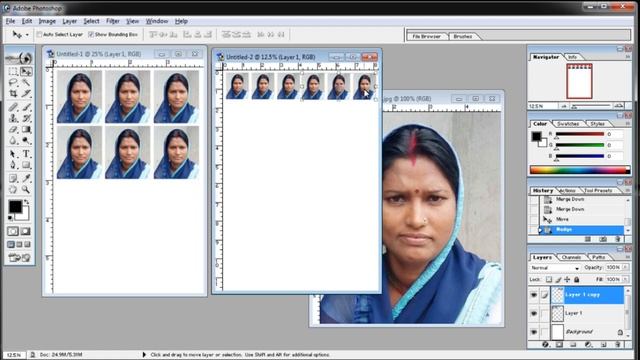Open the File Browser tab in palette well

pos(426,36)
